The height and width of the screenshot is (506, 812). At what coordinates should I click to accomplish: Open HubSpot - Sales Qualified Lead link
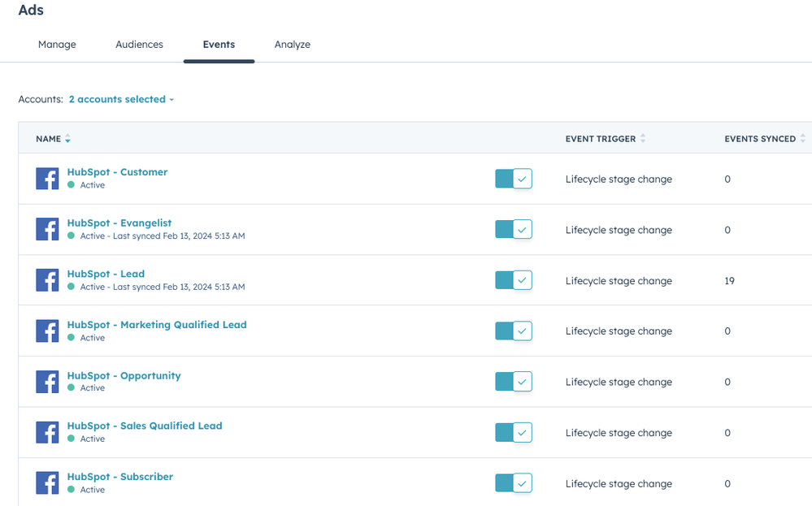pyautogui.click(x=145, y=426)
